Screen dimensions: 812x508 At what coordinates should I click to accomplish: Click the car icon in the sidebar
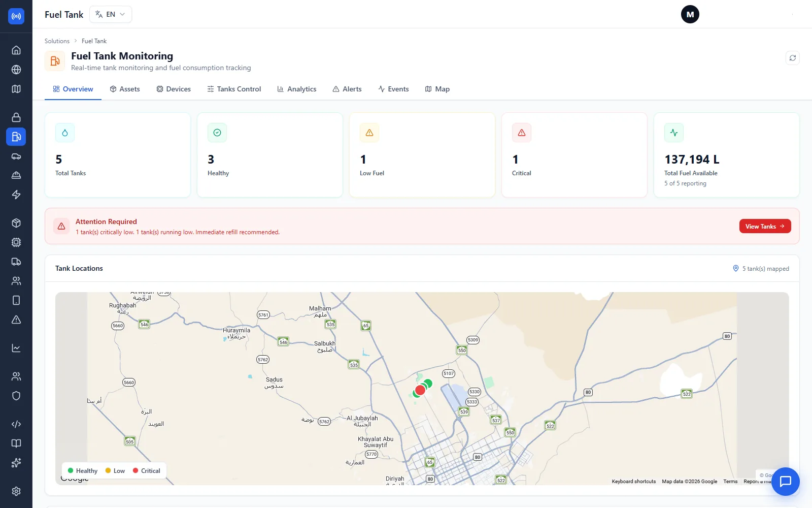(16, 156)
